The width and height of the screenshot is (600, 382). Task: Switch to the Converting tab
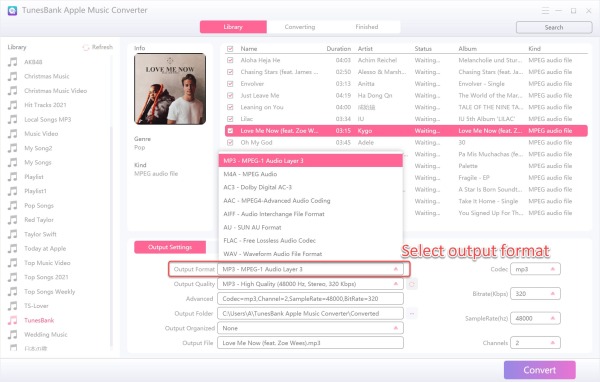300,27
